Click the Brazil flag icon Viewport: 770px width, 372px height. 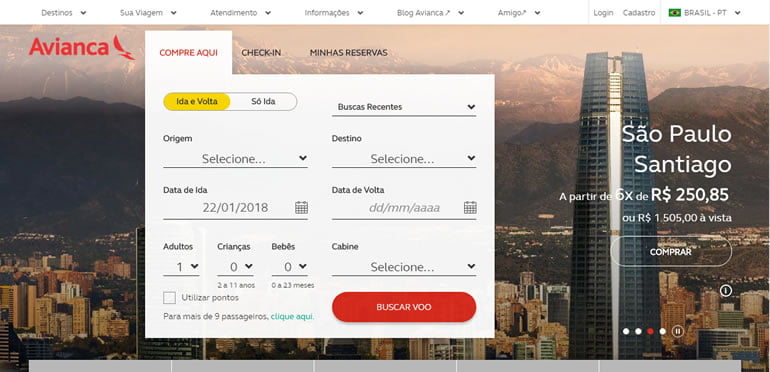pyautogui.click(x=675, y=13)
